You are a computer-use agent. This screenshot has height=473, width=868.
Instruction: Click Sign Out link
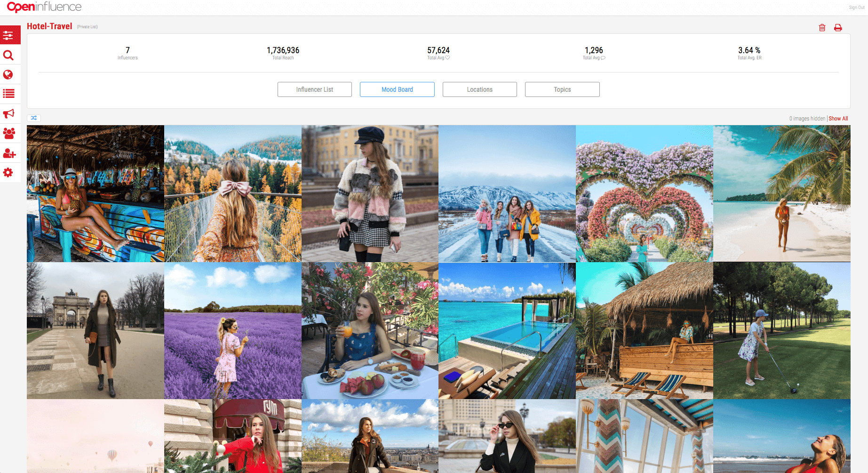(857, 8)
